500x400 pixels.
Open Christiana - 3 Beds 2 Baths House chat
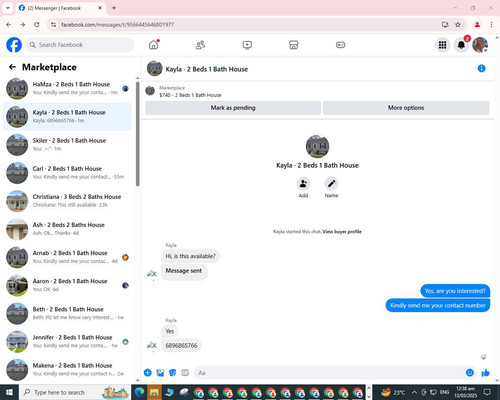tap(68, 201)
